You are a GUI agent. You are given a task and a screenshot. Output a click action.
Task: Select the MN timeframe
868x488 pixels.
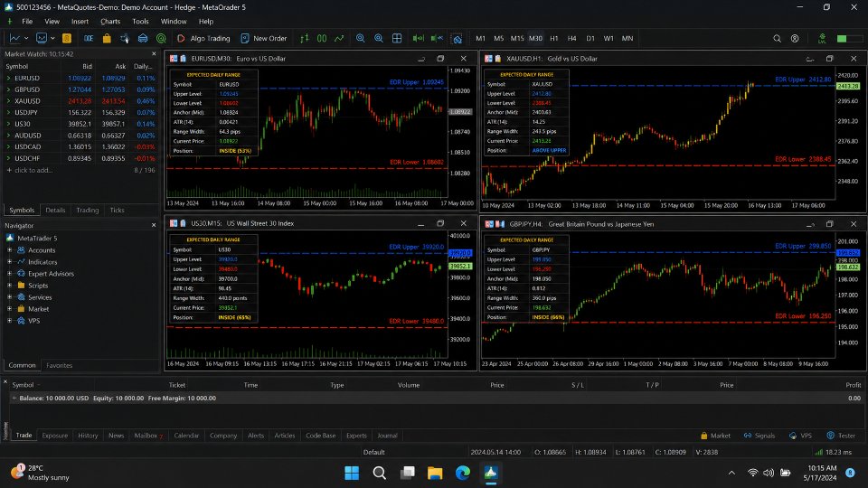(x=627, y=38)
